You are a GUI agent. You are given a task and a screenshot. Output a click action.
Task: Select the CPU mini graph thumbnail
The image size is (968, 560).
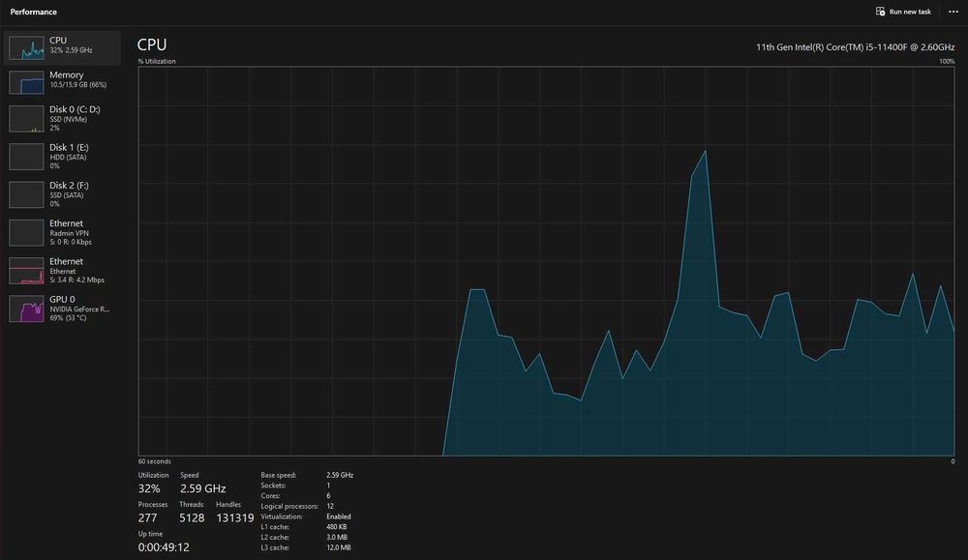click(x=26, y=47)
